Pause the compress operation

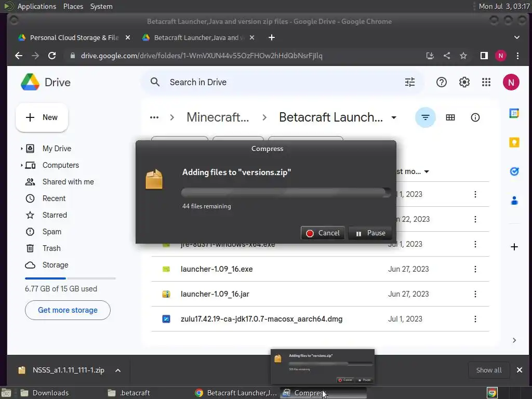tap(370, 233)
